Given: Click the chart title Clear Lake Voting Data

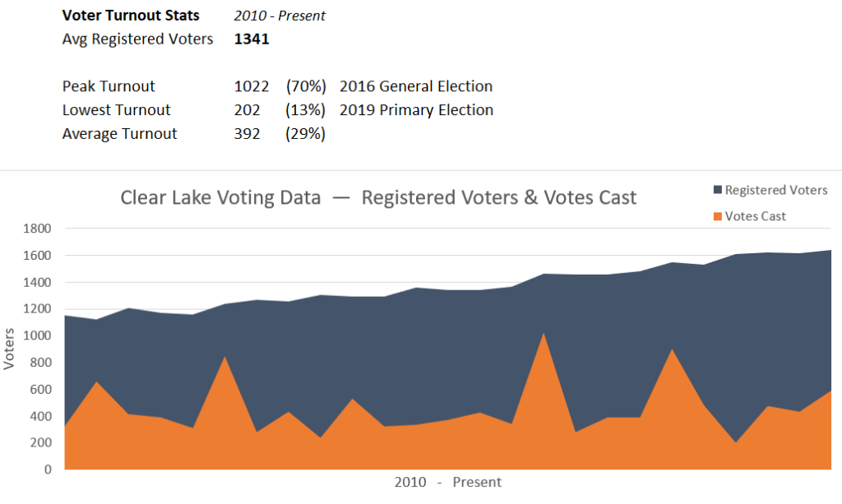Looking at the screenshot, I should pos(220,197).
